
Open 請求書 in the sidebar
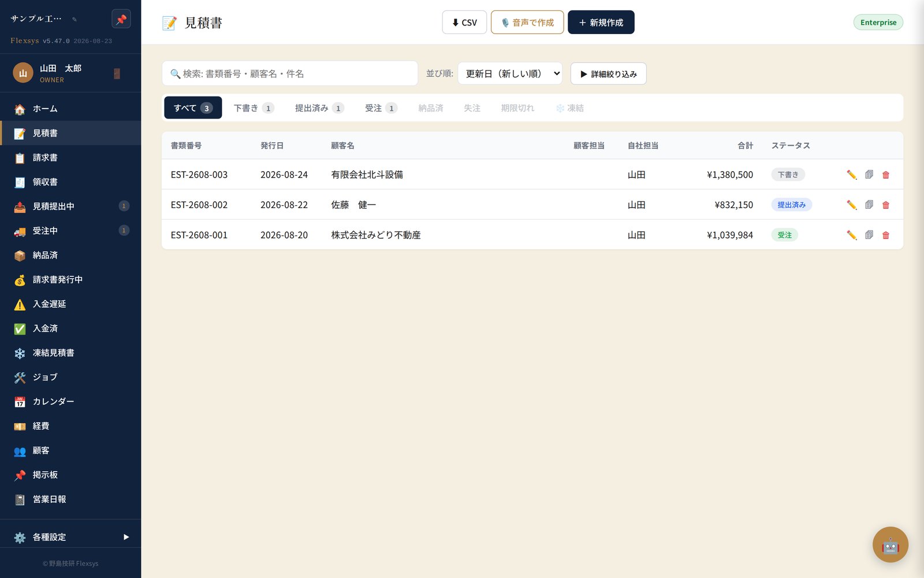[x=70, y=157]
